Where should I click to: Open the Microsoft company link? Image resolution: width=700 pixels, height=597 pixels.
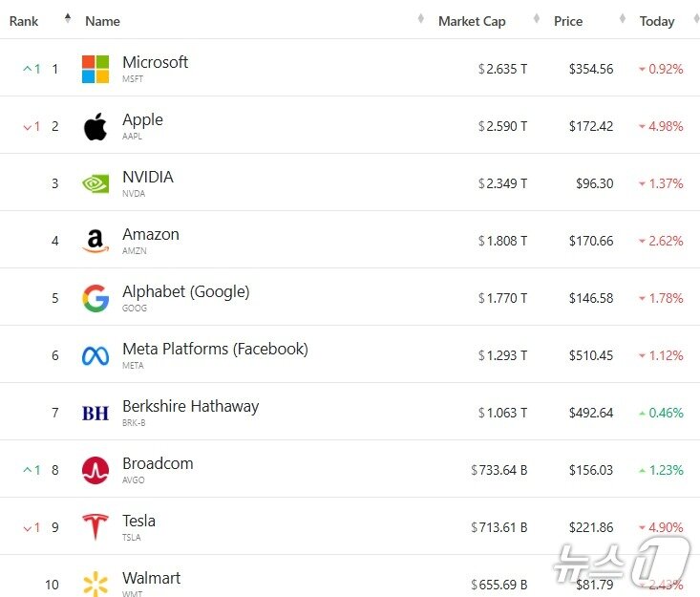(156, 62)
